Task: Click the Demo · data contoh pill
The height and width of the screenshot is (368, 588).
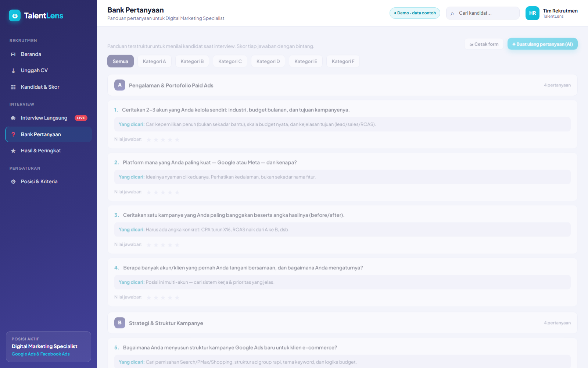Action: [x=415, y=13]
